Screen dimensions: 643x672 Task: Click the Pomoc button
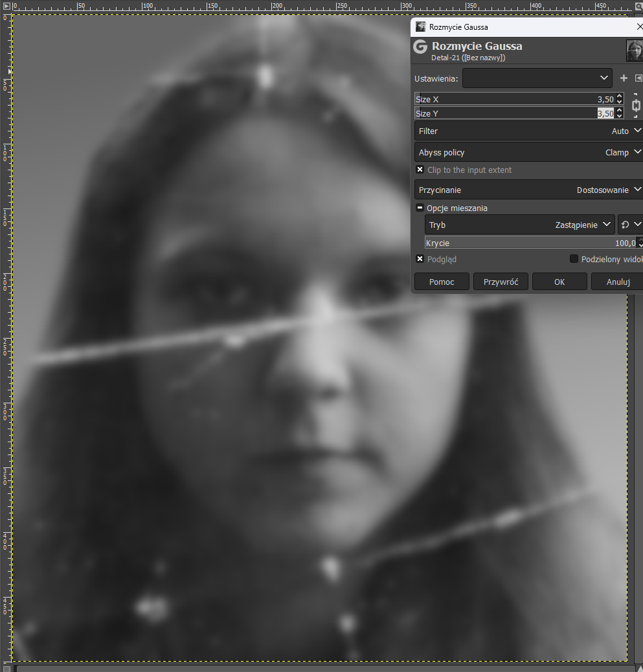click(442, 282)
